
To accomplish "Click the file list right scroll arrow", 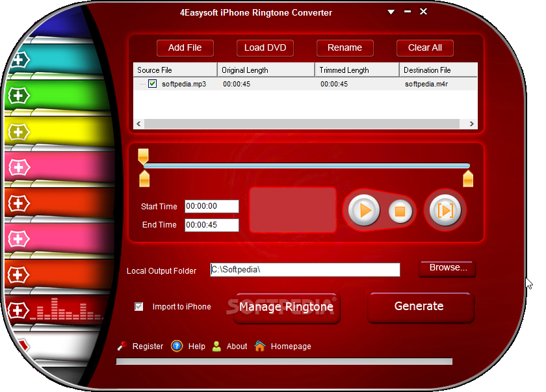I will [x=471, y=124].
